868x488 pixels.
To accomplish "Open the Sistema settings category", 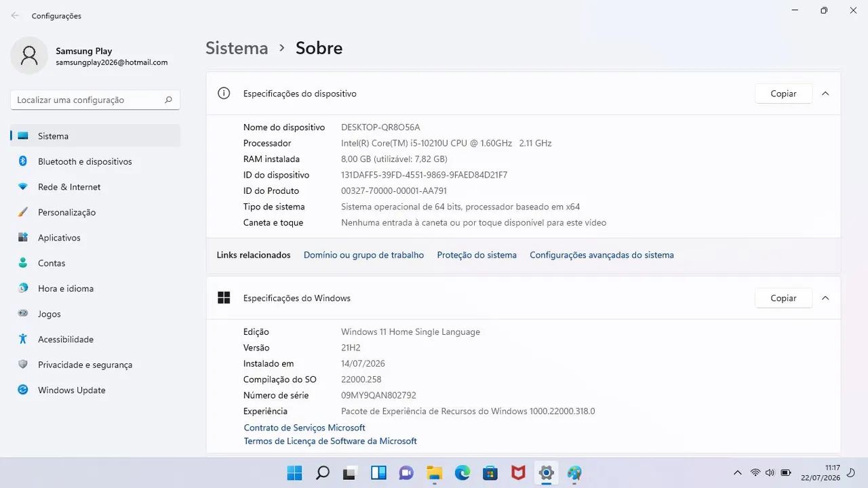I will point(95,136).
